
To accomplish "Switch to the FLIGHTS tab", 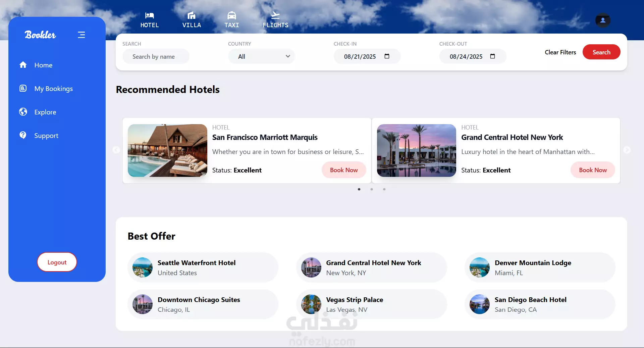I will click(x=275, y=20).
